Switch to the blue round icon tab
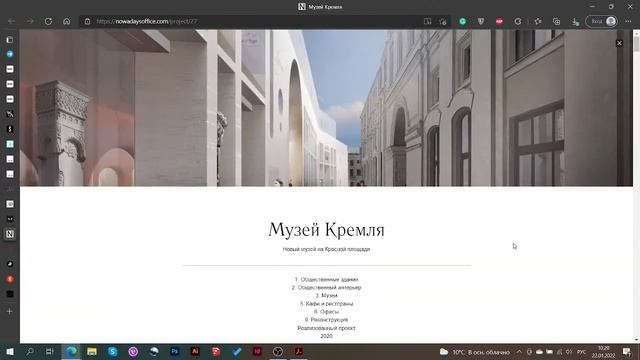Image resolution: width=640 pixels, height=360 pixels. point(10,54)
